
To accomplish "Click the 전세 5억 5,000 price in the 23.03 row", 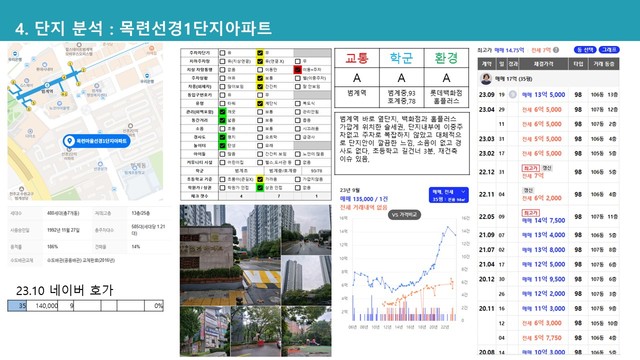I will pyautogui.click(x=542, y=139).
